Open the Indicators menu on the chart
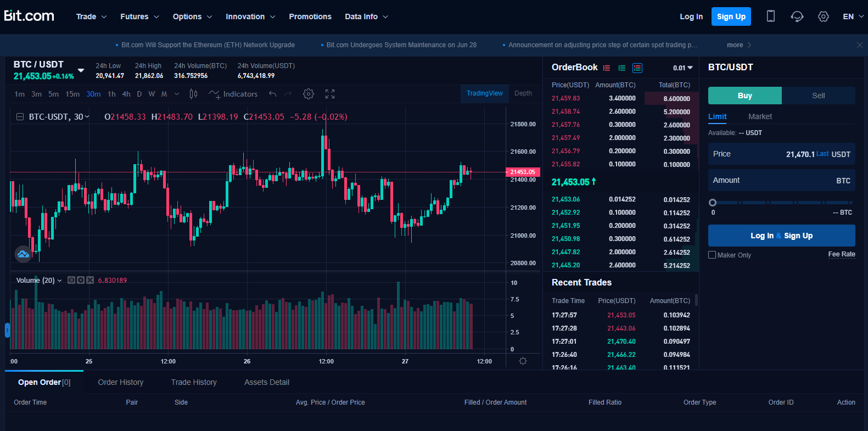The height and width of the screenshot is (431, 868). click(x=233, y=94)
